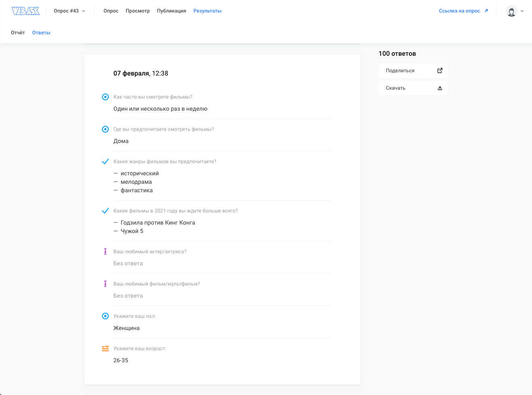
Task: Click radio icon beside film frequency question
Action: point(105,97)
